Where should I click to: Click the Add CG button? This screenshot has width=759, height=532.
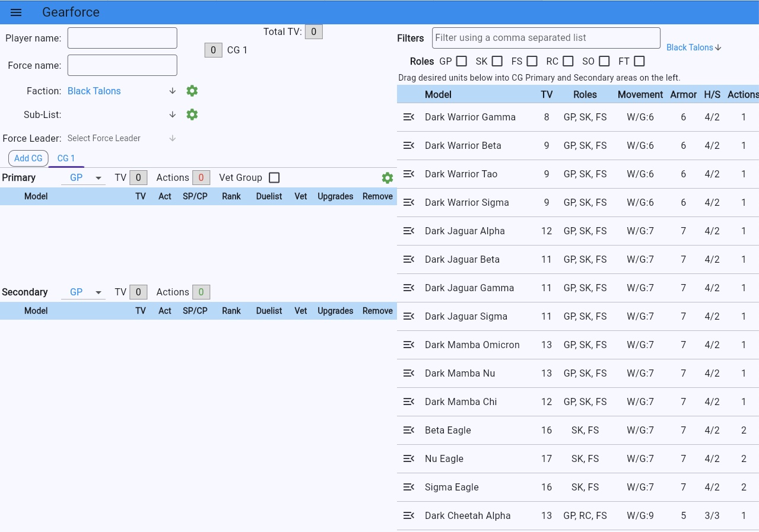tap(28, 158)
